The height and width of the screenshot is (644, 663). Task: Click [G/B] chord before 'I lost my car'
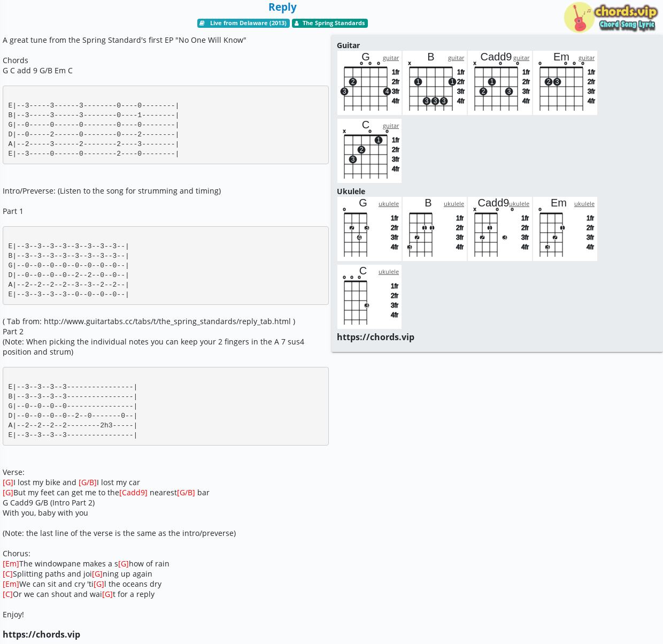click(x=88, y=482)
